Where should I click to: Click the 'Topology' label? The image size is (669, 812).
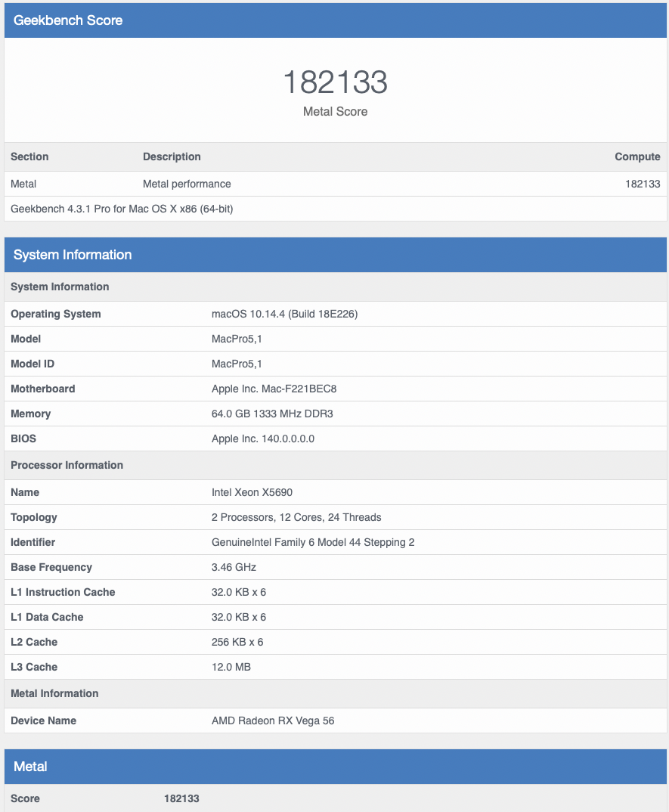click(34, 517)
